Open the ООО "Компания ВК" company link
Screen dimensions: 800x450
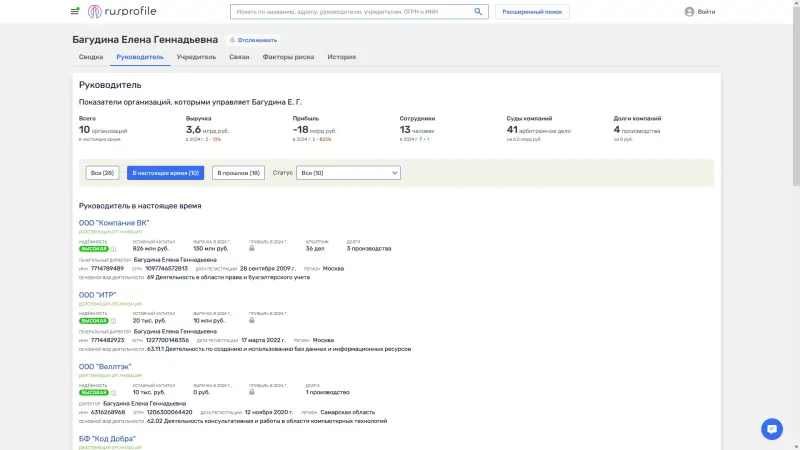[114, 223]
